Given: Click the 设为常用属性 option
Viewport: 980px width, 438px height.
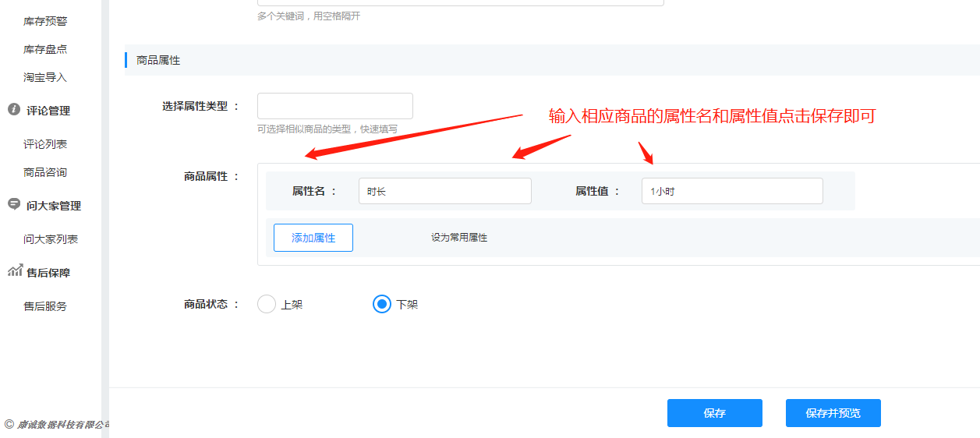Looking at the screenshot, I should tap(459, 238).
